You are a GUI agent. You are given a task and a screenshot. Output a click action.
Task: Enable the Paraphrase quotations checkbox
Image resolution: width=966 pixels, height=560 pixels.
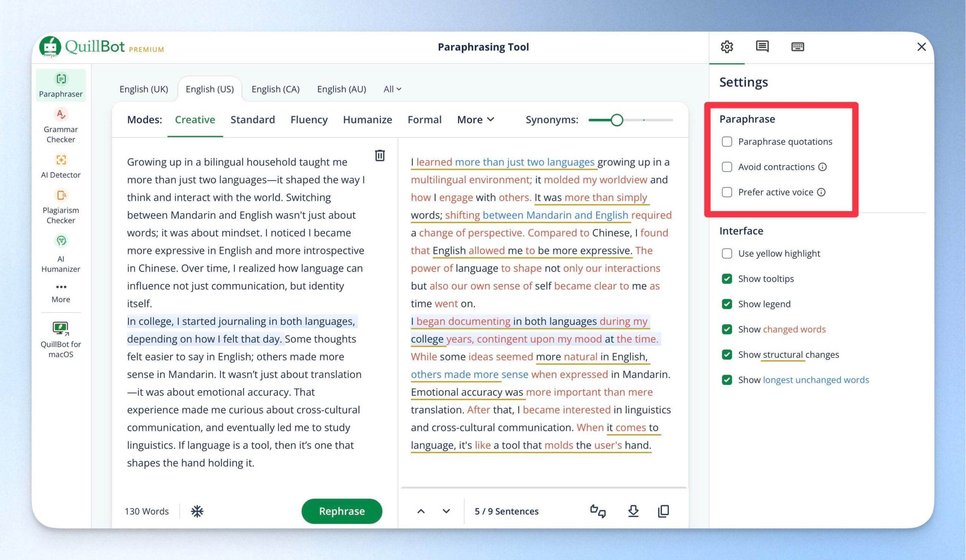[727, 142]
